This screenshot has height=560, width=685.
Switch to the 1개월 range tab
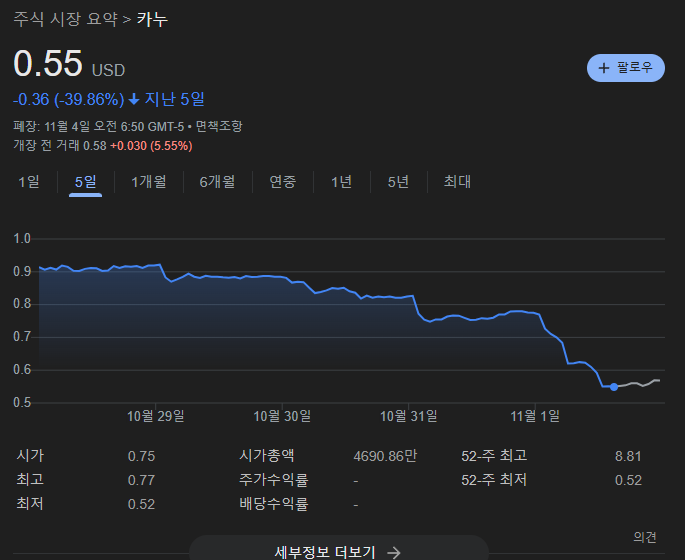(149, 181)
